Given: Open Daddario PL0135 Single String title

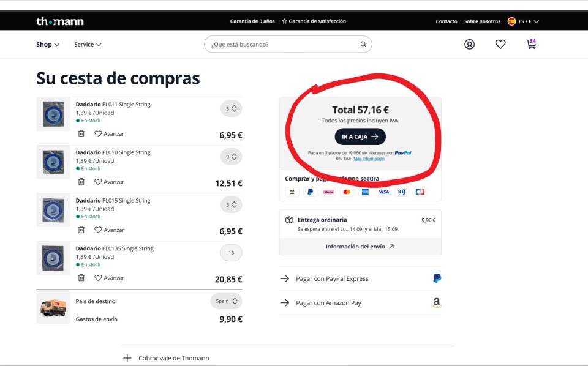Looking at the screenshot, I should coord(115,248).
